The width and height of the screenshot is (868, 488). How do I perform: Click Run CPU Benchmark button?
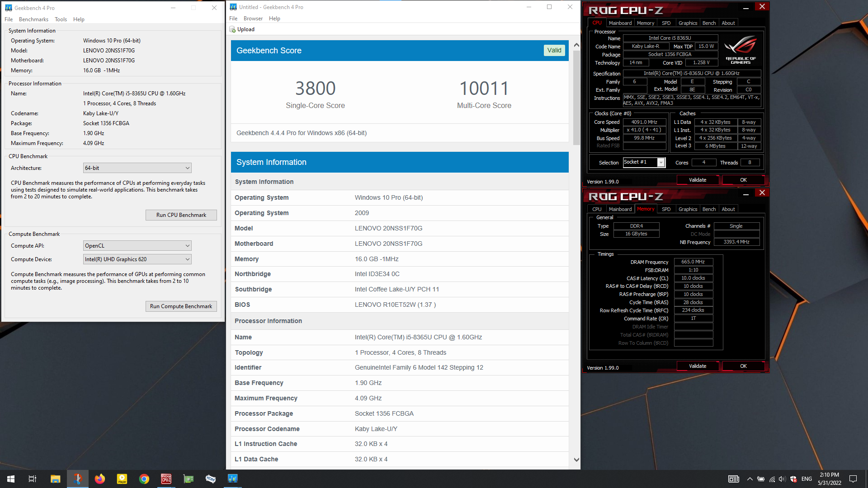[x=181, y=215]
